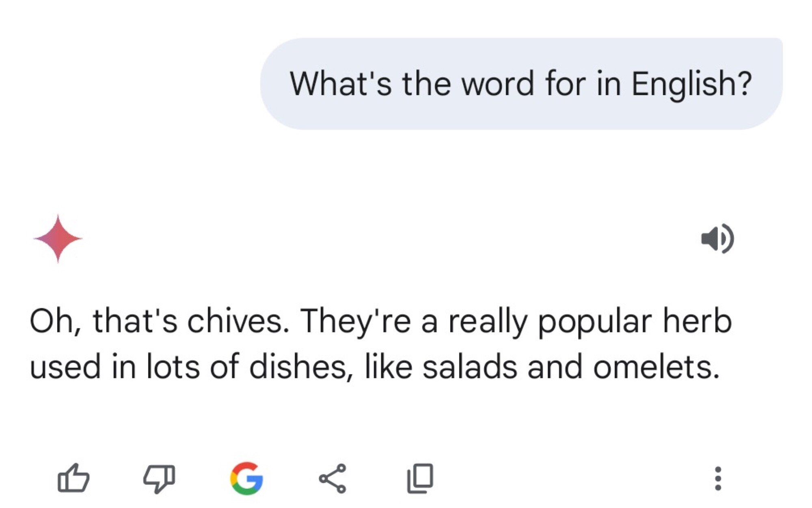This screenshot has height=508, width=812.
Task: Click the Gemini sparkle icon
Action: (x=58, y=239)
